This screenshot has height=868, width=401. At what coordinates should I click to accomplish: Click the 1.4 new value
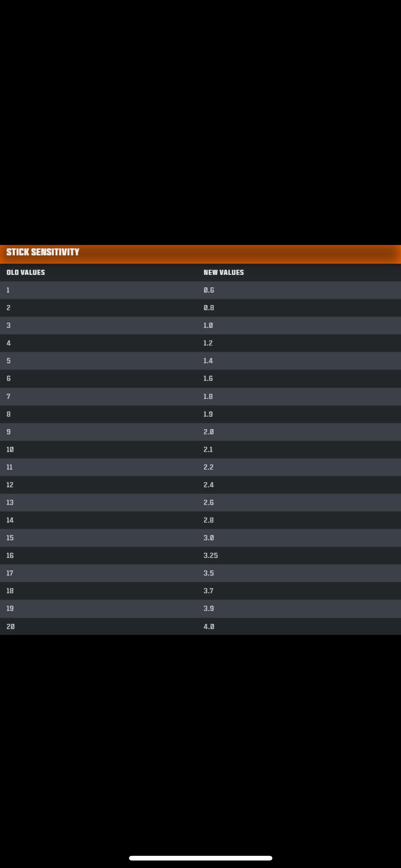point(208,361)
